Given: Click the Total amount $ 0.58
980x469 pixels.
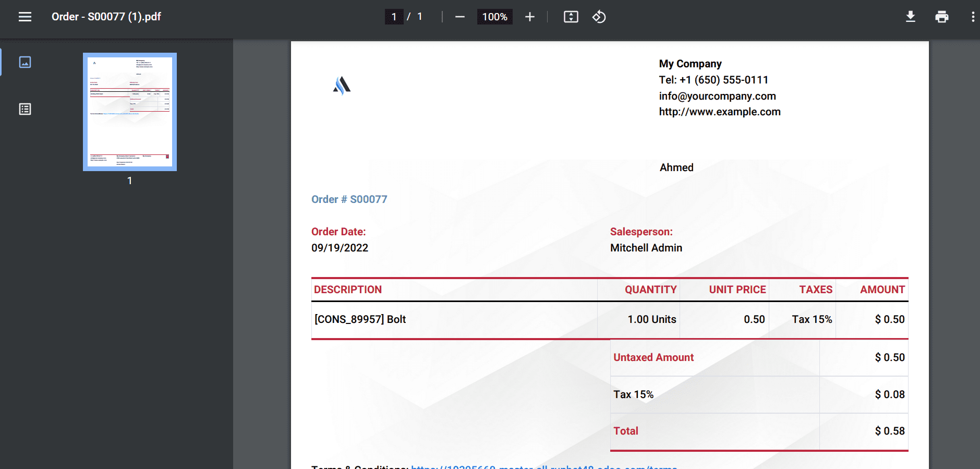Looking at the screenshot, I should point(890,431).
